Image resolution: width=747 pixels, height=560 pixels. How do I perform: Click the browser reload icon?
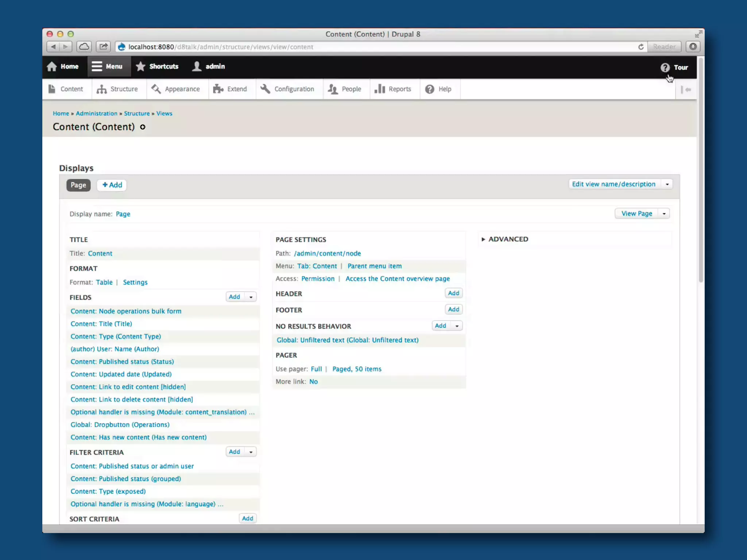pyautogui.click(x=641, y=47)
